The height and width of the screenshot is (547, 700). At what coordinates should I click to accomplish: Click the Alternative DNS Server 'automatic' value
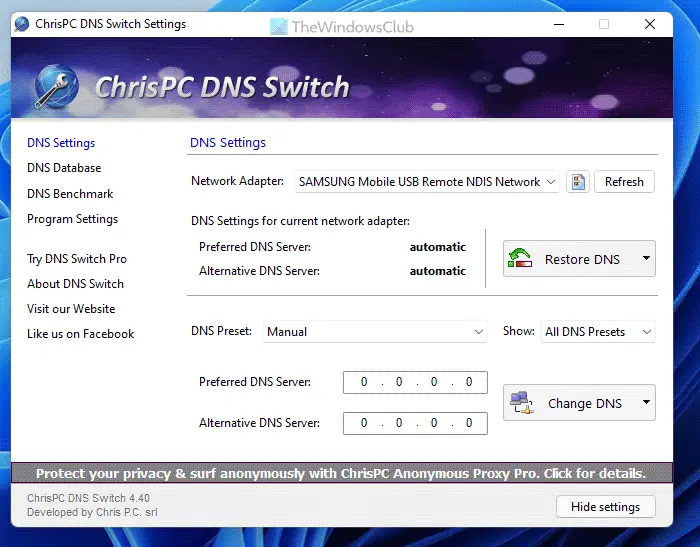point(438,271)
